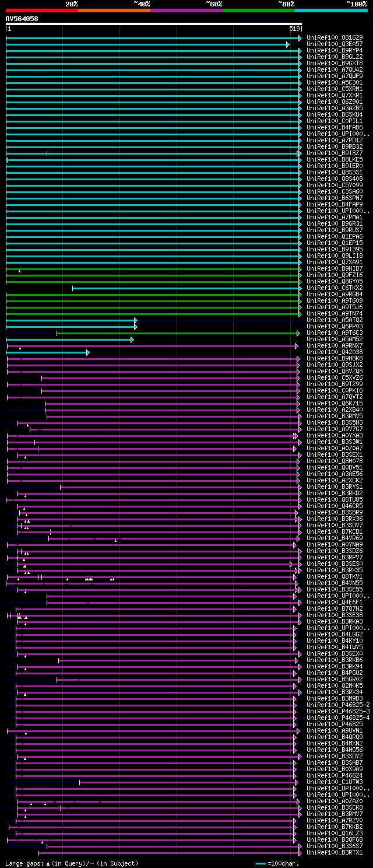This screenshot has width=373, height=868.
Task: Open hit UniRef100_B9RYP4
Action: (x=335, y=50)
